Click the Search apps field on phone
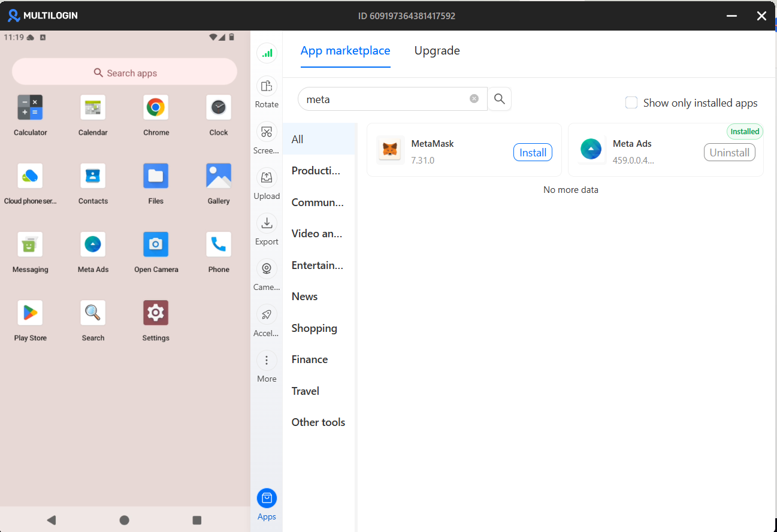This screenshot has width=777, height=532. pos(125,73)
